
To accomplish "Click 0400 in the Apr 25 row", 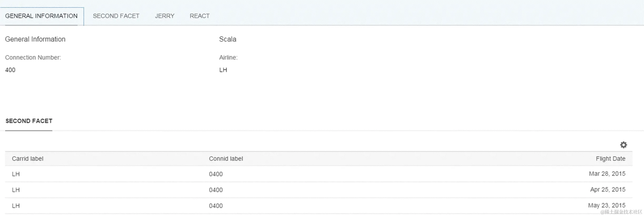I will pyautogui.click(x=216, y=190).
